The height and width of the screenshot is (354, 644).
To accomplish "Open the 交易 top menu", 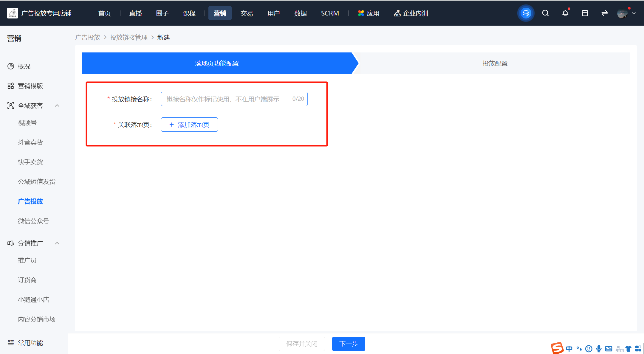I will 247,13.
